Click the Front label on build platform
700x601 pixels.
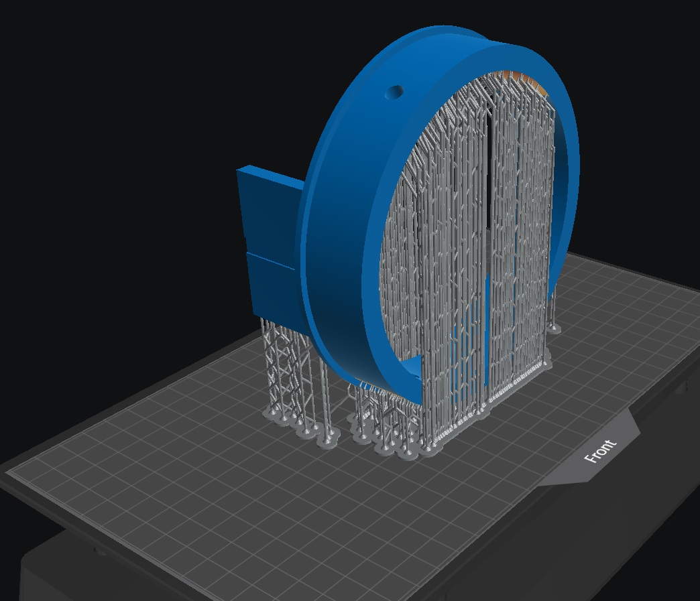pyautogui.click(x=600, y=451)
